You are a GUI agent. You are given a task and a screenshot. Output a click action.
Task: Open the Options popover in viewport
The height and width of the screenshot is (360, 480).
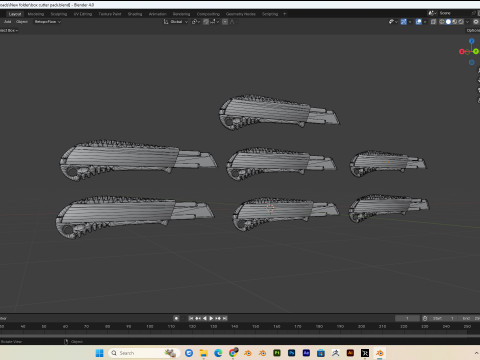473,30
